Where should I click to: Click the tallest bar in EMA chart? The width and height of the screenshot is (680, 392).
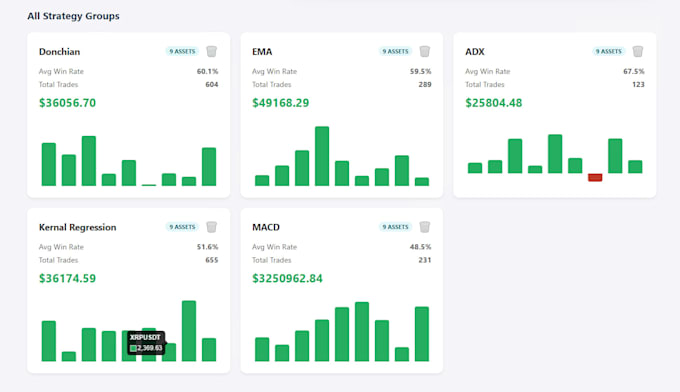pyautogui.click(x=322, y=156)
